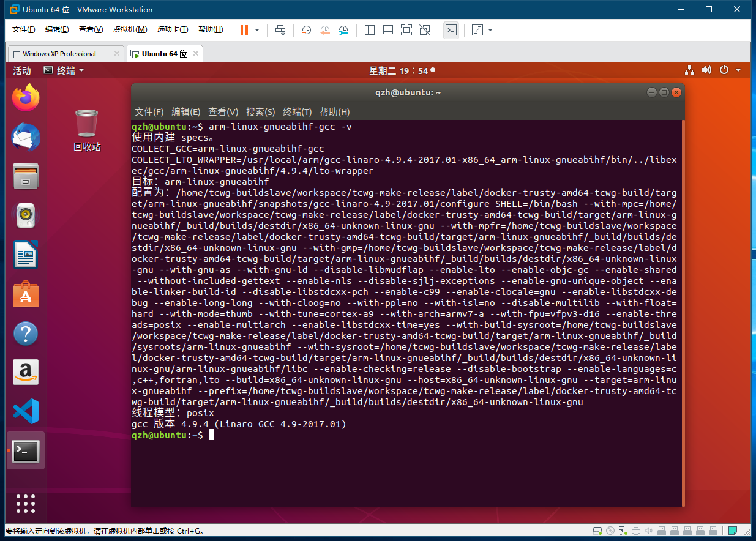Open terminal 搜索(S) menu
The image size is (756, 541).
tap(261, 112)
